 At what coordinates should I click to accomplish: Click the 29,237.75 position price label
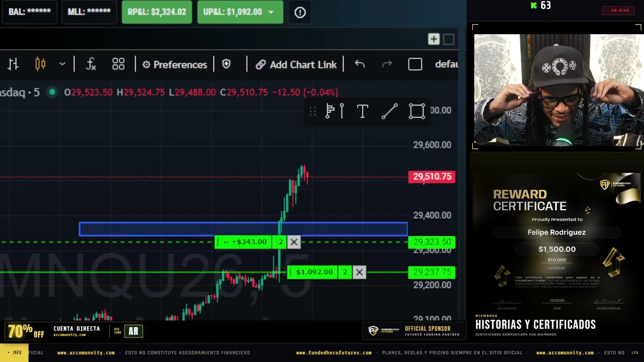[432, 273]
